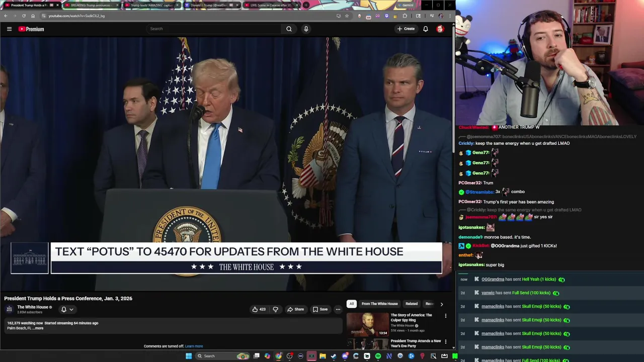Select the All recommendations chip
644x362 pixels.
pos(352,304)
